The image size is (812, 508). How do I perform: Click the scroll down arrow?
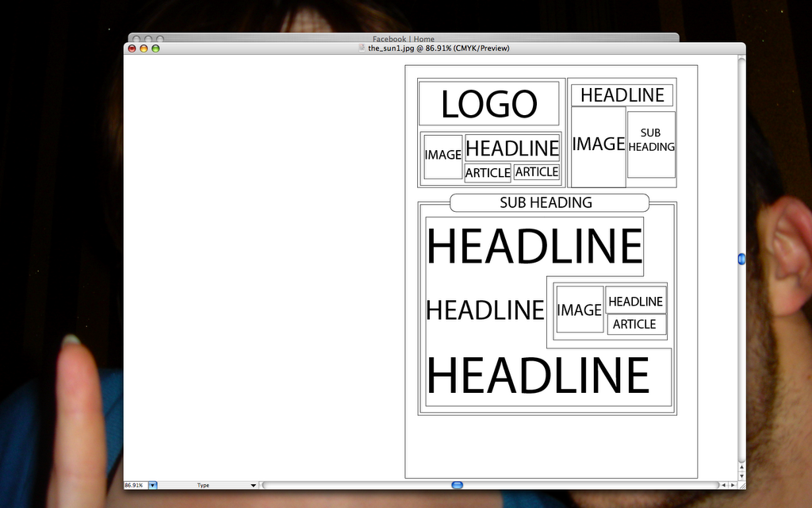(741, 476)
